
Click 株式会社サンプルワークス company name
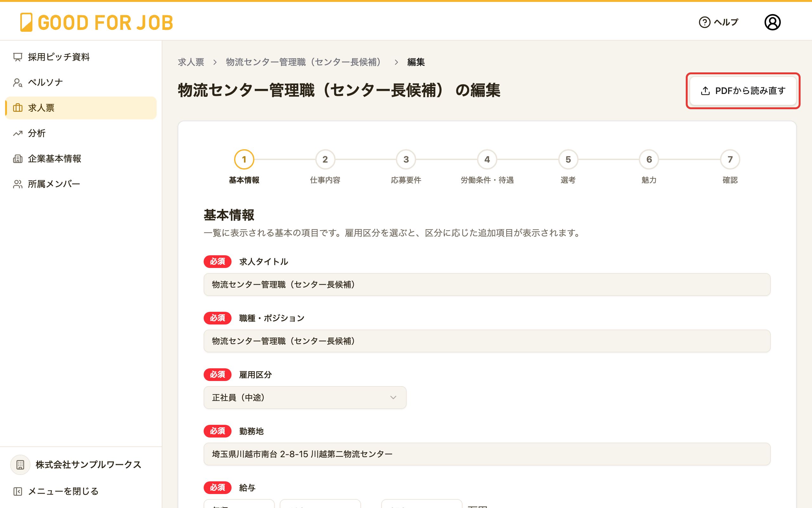(88, 465)
